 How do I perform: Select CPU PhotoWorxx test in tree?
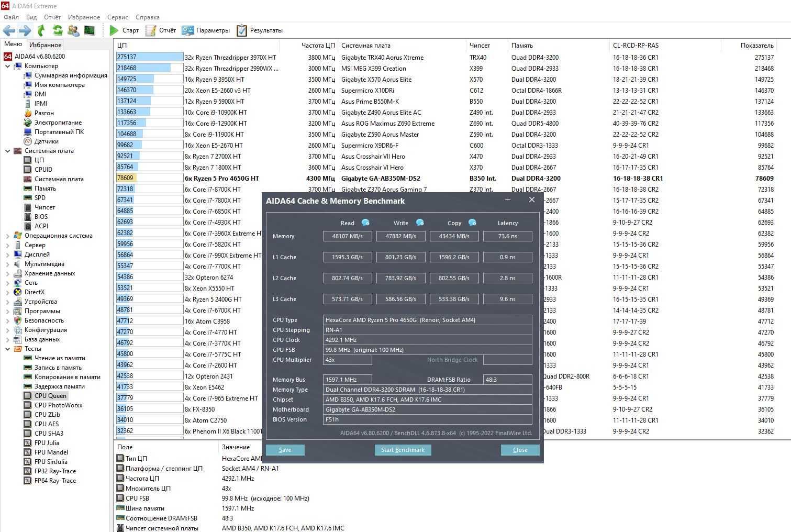(58, 405)
